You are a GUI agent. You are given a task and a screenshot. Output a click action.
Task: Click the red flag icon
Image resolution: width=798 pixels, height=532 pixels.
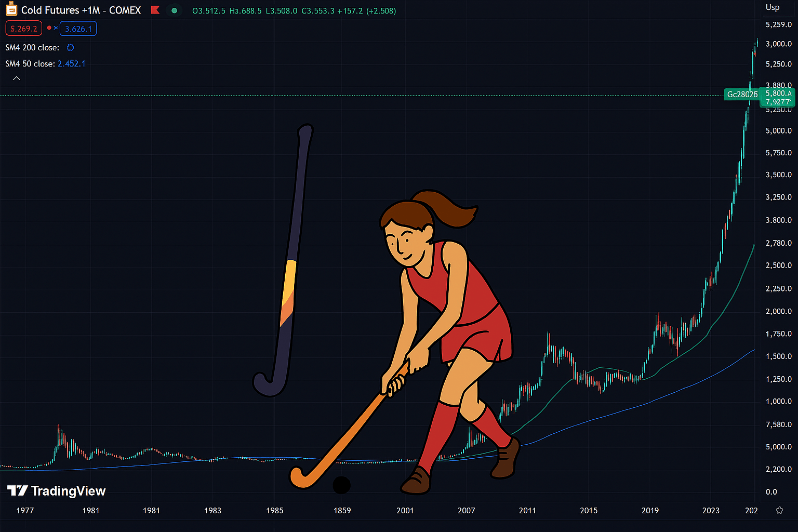pyautogui.click(x=155, y=10)
